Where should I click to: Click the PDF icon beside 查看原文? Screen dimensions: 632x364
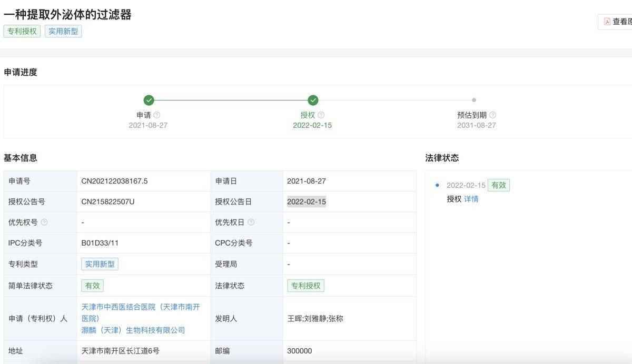pyautogui.click(x=607, y=22)
